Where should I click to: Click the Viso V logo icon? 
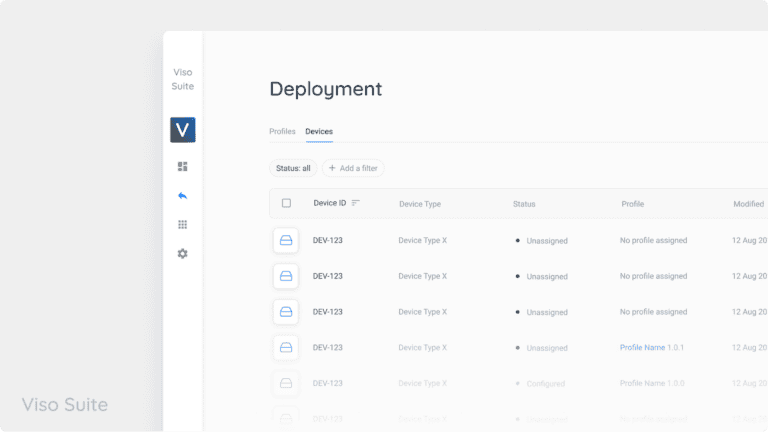coord(182,130)
